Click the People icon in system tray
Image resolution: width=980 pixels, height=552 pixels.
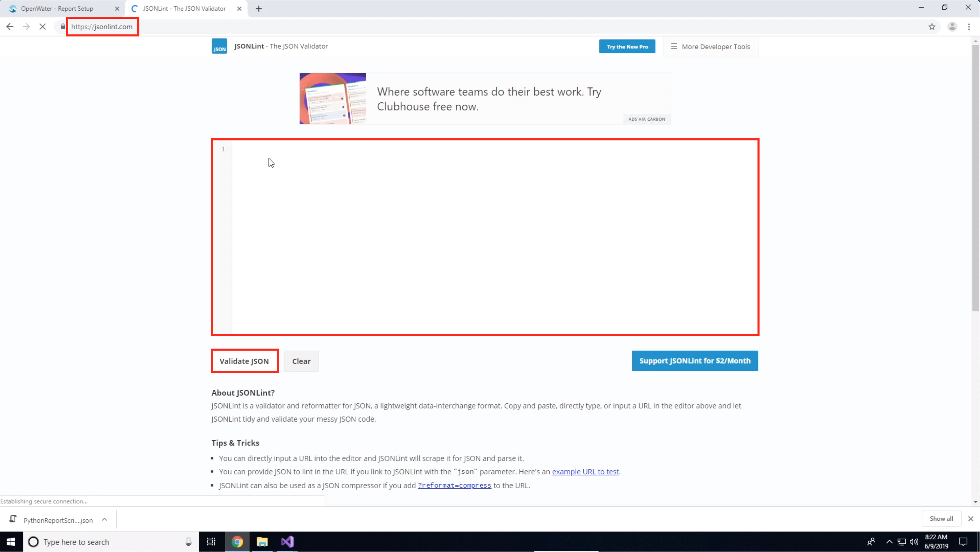(871, 542)
